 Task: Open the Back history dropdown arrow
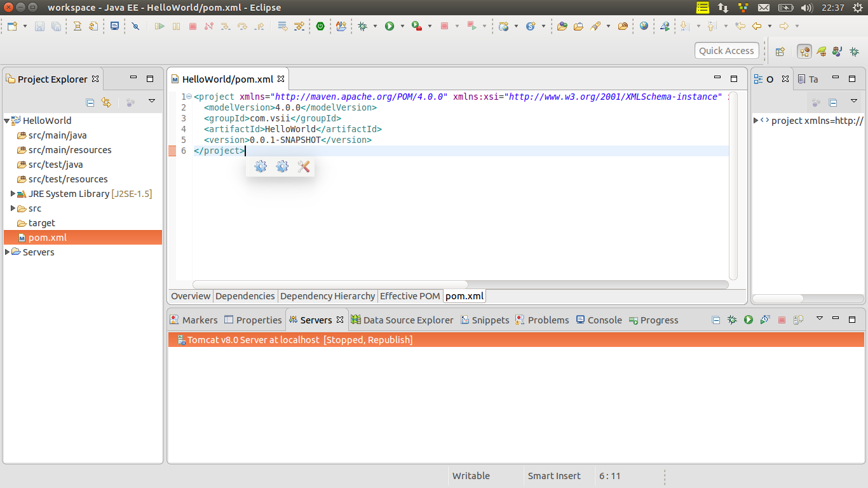point(770,26)
